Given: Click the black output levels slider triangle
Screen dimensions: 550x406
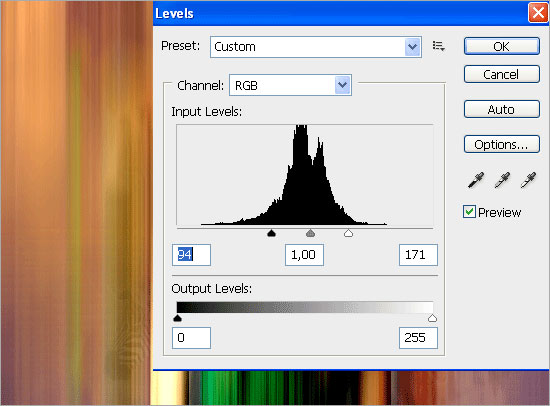Looking at the screenshot, I should (x=177, y=318).
